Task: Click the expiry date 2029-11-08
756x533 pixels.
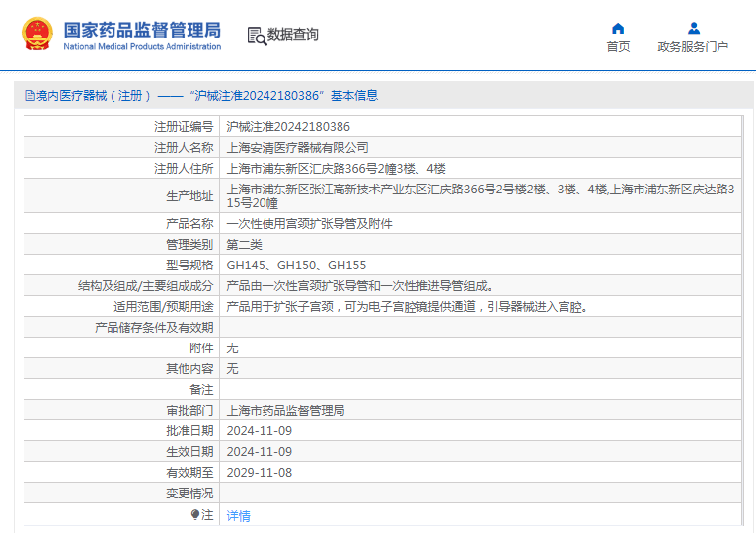Action: point(260,473)
